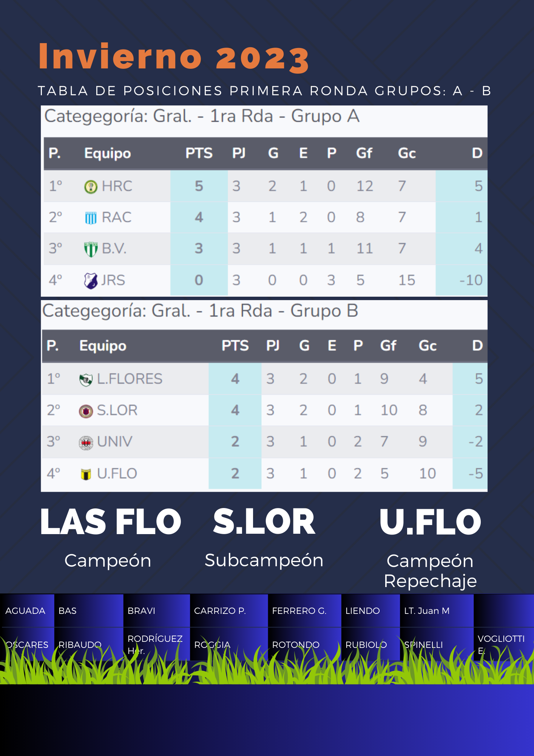Click the LAS FLO champion heading
The image size is (534, 756).
tap(111, 522)
